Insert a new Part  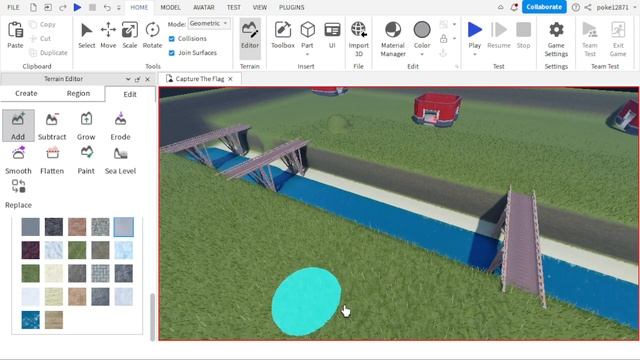307,34
